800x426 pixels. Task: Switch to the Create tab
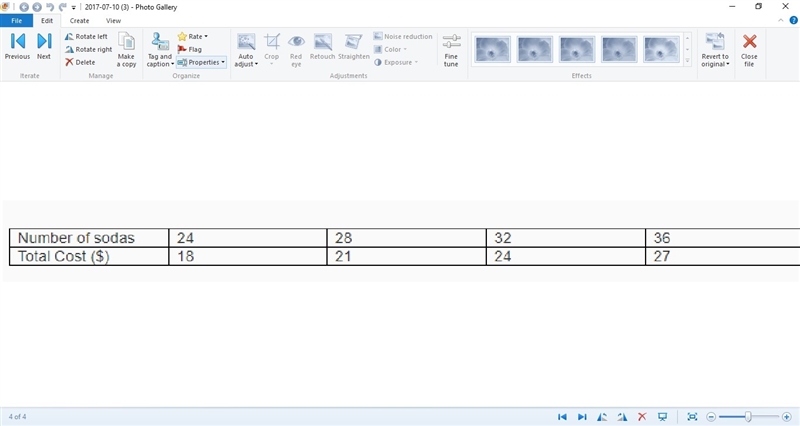[79, 21]
